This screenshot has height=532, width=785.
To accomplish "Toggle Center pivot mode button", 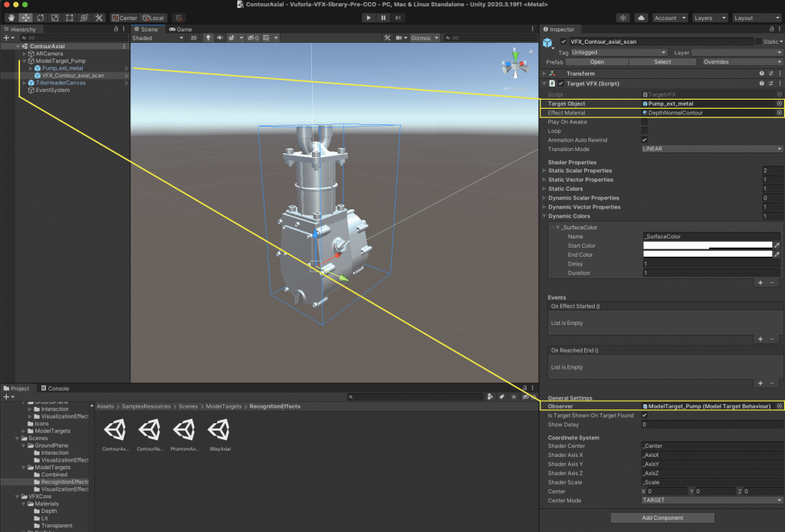I will pyautogui.click(x=124, y=18).
